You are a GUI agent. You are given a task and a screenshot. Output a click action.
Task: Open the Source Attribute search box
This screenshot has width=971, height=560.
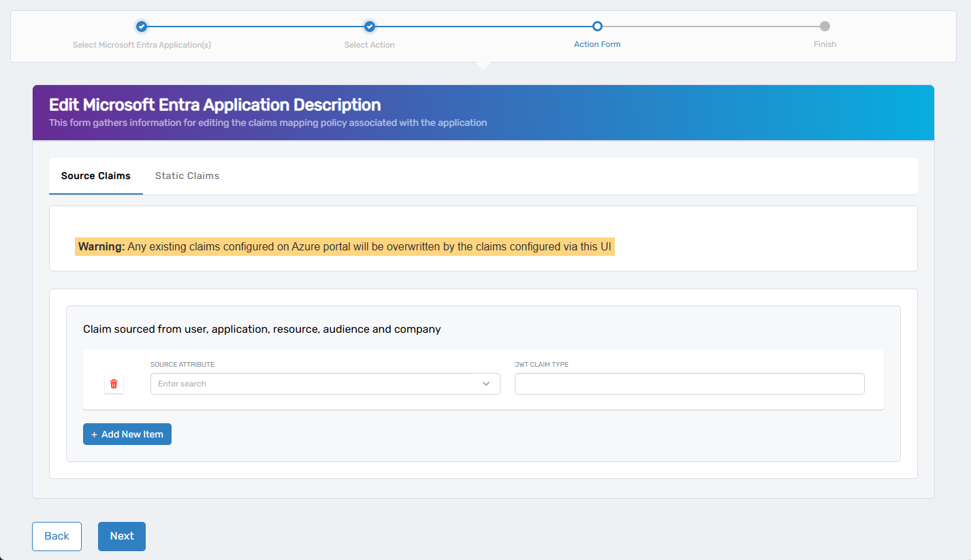click(x=313, y=384)
